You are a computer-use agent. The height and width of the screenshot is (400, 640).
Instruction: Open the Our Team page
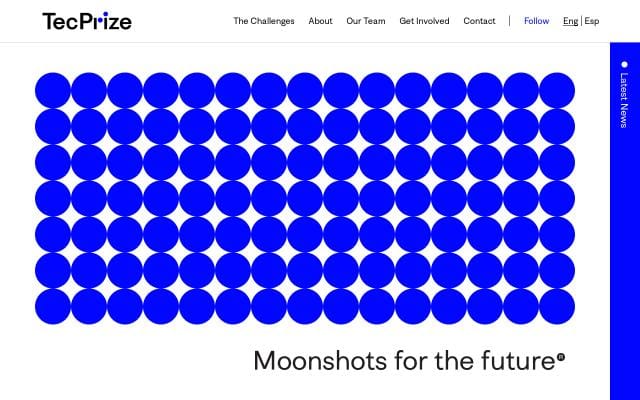[x=366, y=21]
